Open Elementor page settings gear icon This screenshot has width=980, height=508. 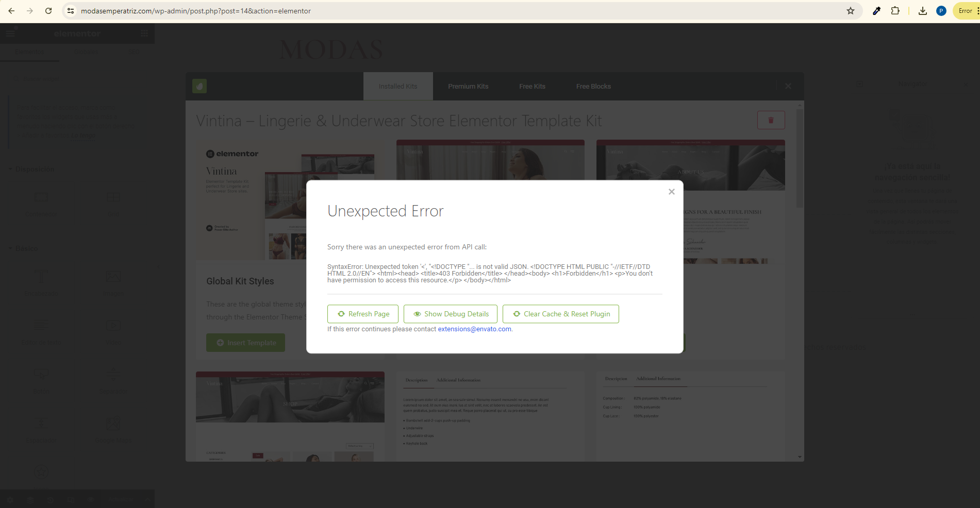[x=10, y=499]
